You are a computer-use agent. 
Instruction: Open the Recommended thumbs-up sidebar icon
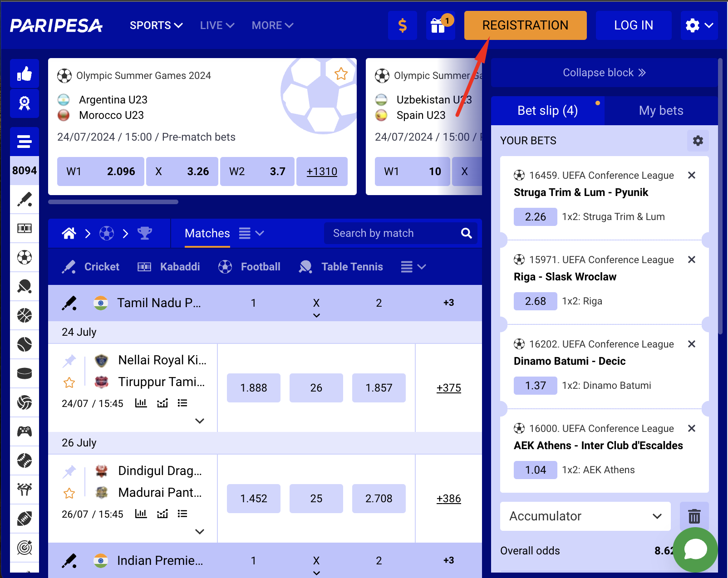[x=25, y=73]
